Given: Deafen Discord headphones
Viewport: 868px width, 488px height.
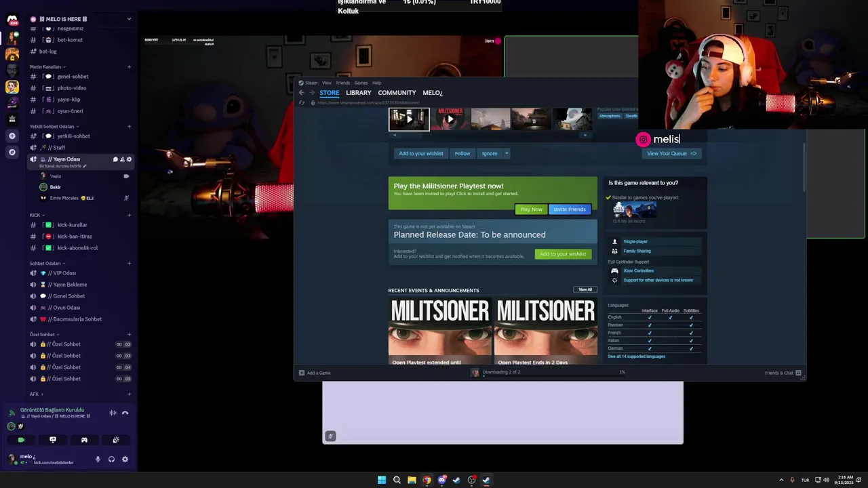Looking at the screenshot, I should pos(111,460).
